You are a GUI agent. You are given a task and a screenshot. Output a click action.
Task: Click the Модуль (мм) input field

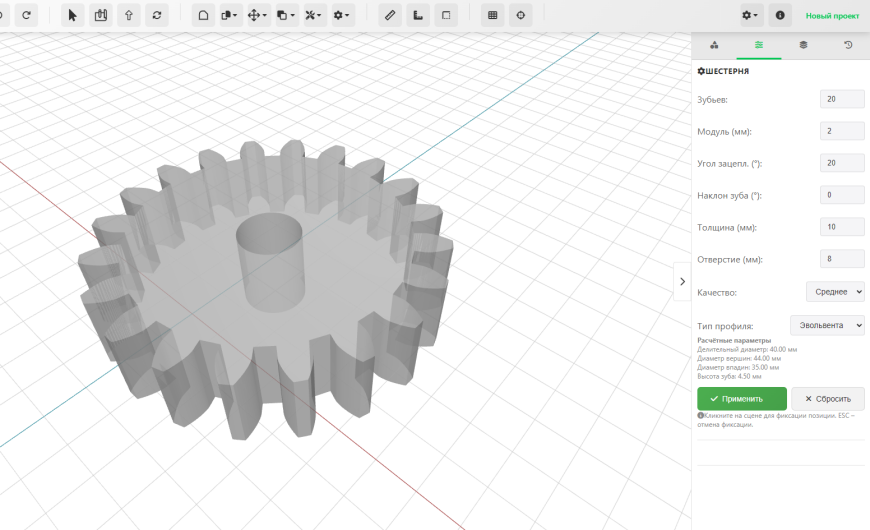coord(842,131)
